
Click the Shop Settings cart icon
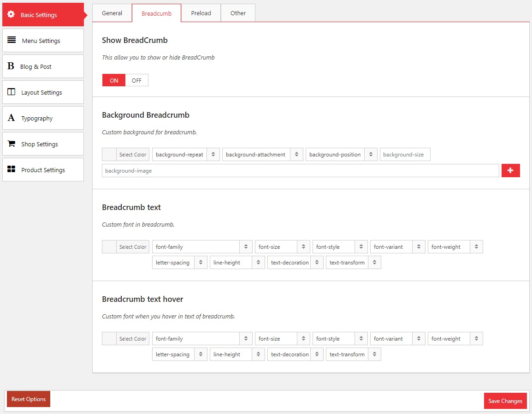click(x=12, y=144)
